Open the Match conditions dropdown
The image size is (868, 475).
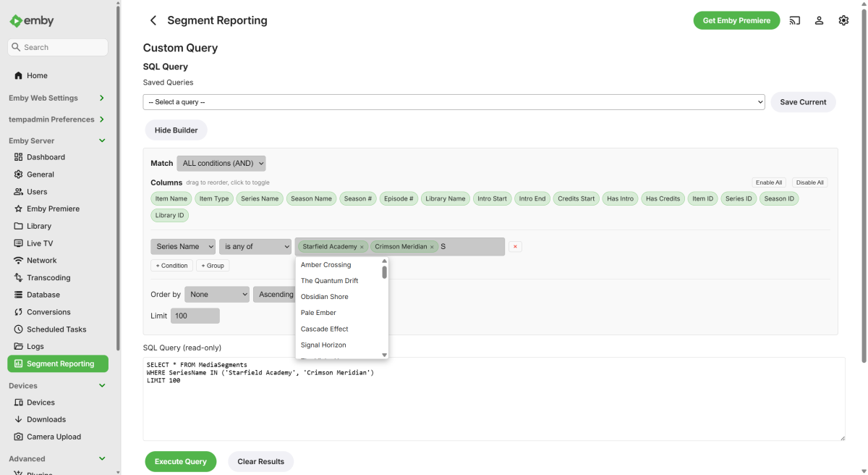point(221,164)
